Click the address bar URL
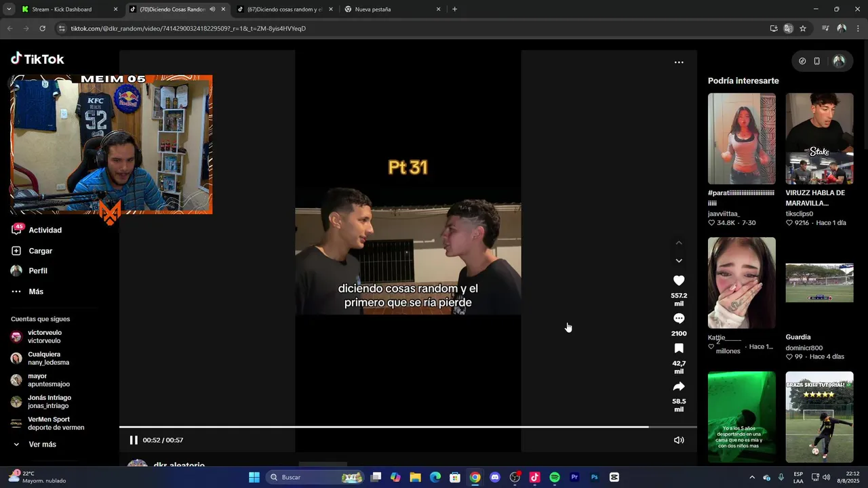Screen dimensions: 868x488 coord(189,28)
